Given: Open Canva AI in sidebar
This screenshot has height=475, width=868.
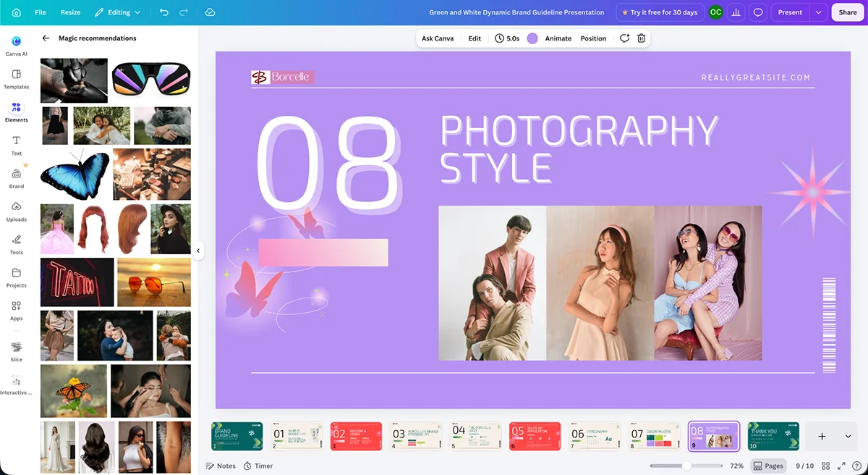Looking at the screenshot, I should coord(16,46).
